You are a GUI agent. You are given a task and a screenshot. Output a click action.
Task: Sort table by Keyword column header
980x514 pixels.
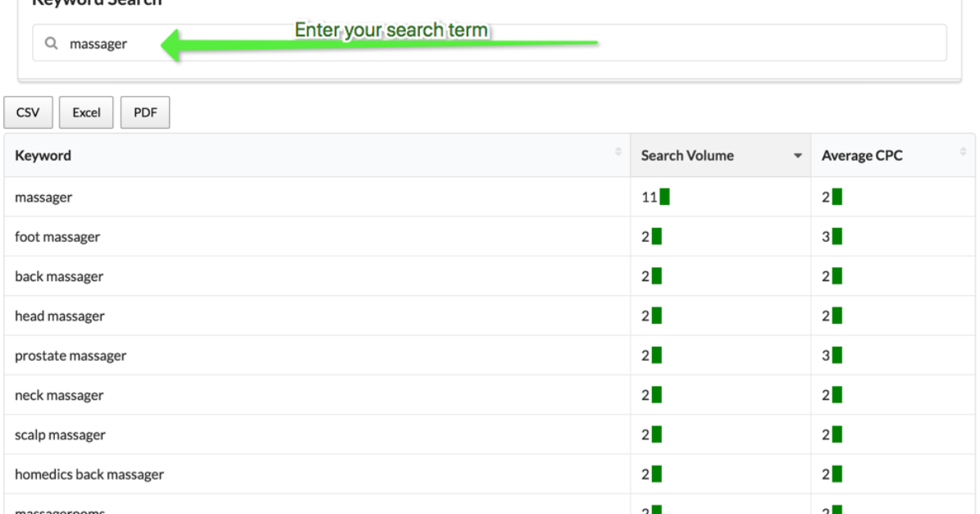click(317, 156)
